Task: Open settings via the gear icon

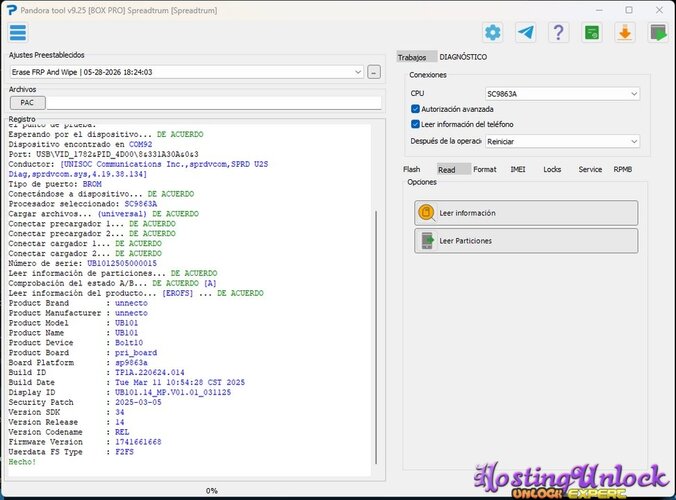Action: point(492,33)
